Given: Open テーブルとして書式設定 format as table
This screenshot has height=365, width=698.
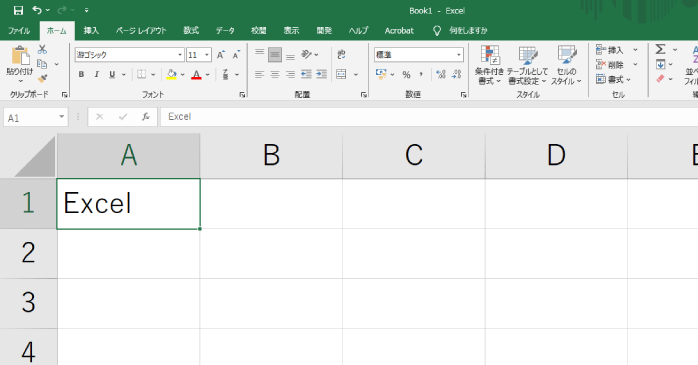Looking at the screenshot, I should (528, 65).
